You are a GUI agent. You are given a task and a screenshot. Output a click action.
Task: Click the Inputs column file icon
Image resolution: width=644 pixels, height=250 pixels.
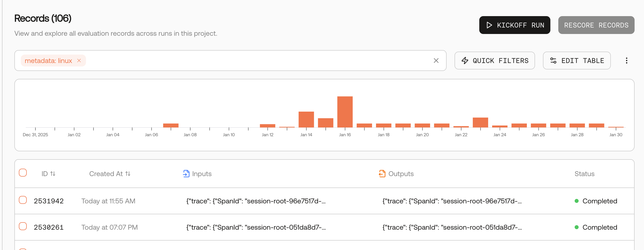[186, 174]
